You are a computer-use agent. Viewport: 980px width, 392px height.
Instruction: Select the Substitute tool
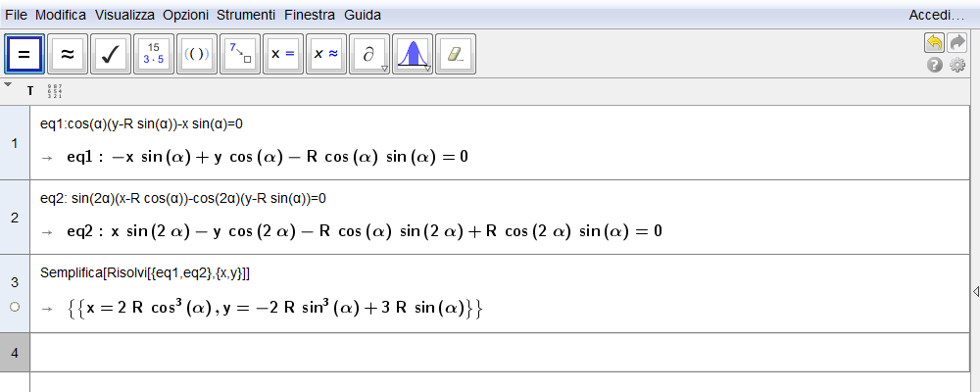[240, 54]
